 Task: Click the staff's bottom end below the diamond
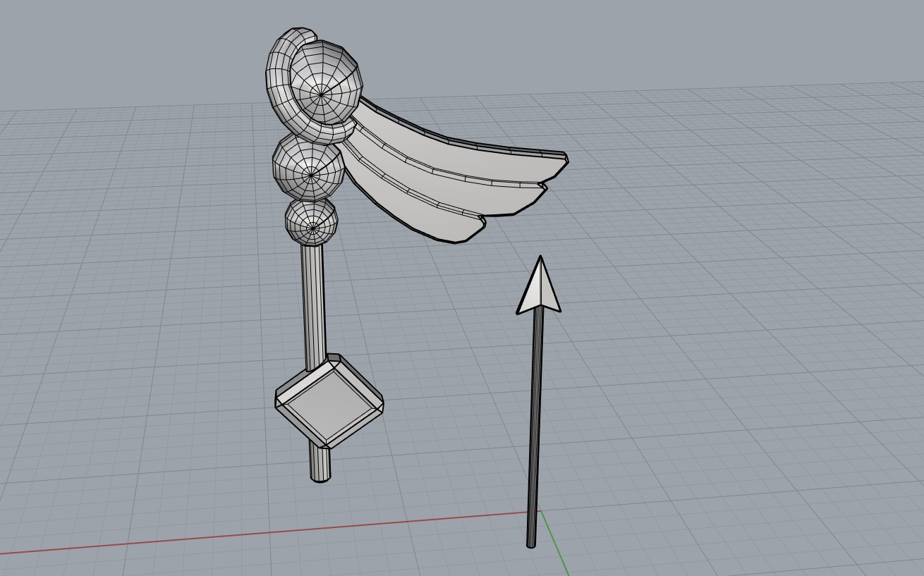(320, 465)
